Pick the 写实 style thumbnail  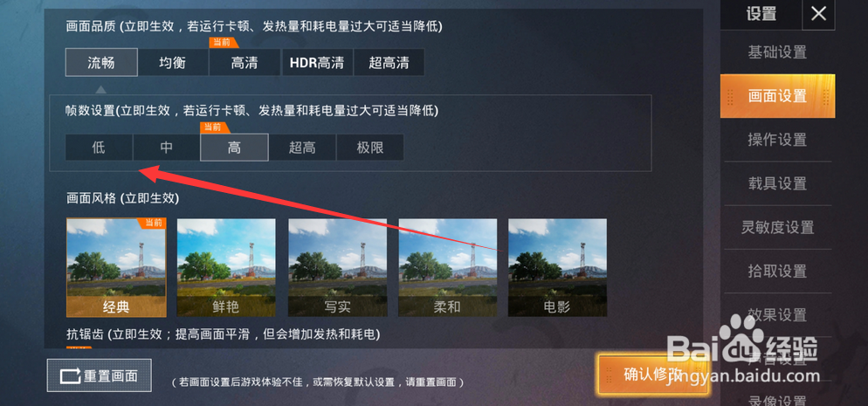[336, 268]
